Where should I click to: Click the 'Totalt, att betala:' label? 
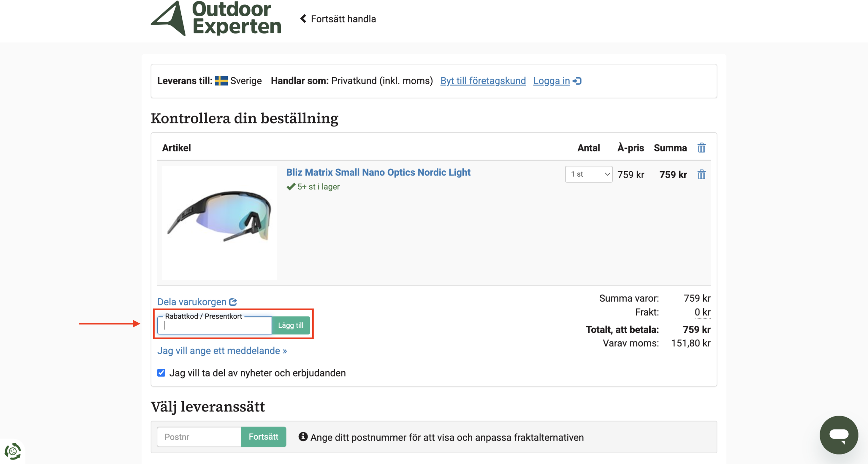[622, 329]
